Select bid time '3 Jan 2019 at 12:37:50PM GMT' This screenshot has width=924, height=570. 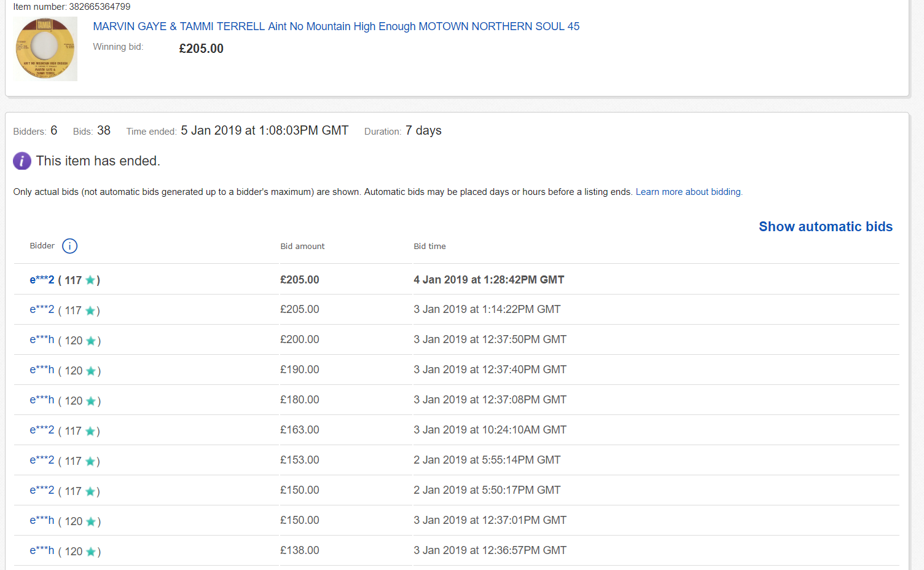(x=490, y=339)
